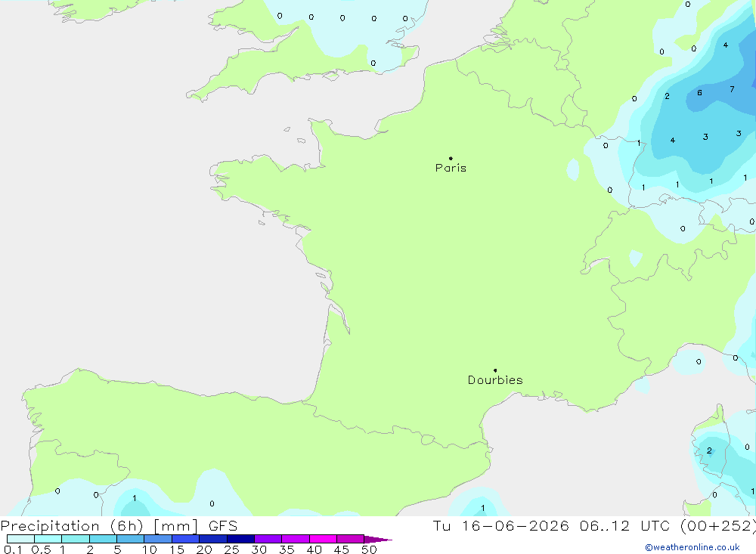
Task: Click the Paris location dot marker
Action: click(x=451, y=158)
